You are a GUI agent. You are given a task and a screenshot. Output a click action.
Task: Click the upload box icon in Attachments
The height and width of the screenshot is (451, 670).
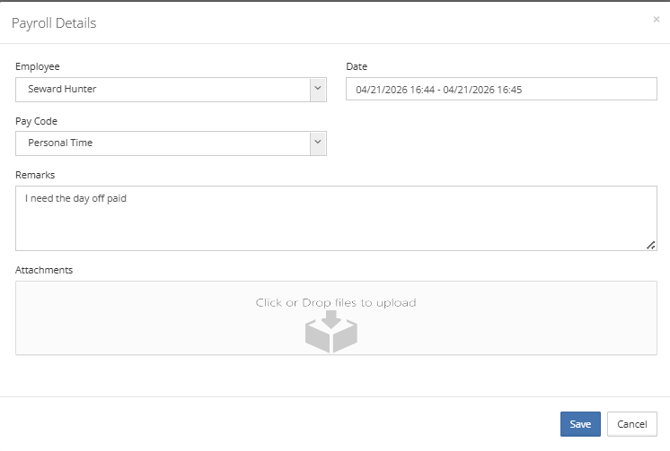(x=331, y=334)
